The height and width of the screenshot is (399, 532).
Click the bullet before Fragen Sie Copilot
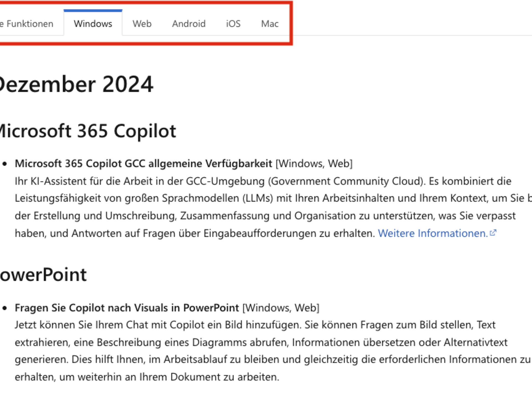[x=5, y=308]
